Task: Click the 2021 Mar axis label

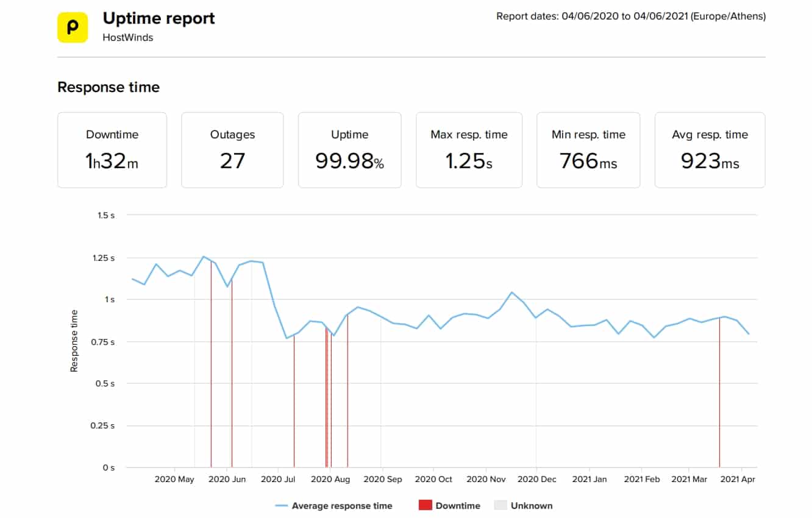Action: click(689, 480)
